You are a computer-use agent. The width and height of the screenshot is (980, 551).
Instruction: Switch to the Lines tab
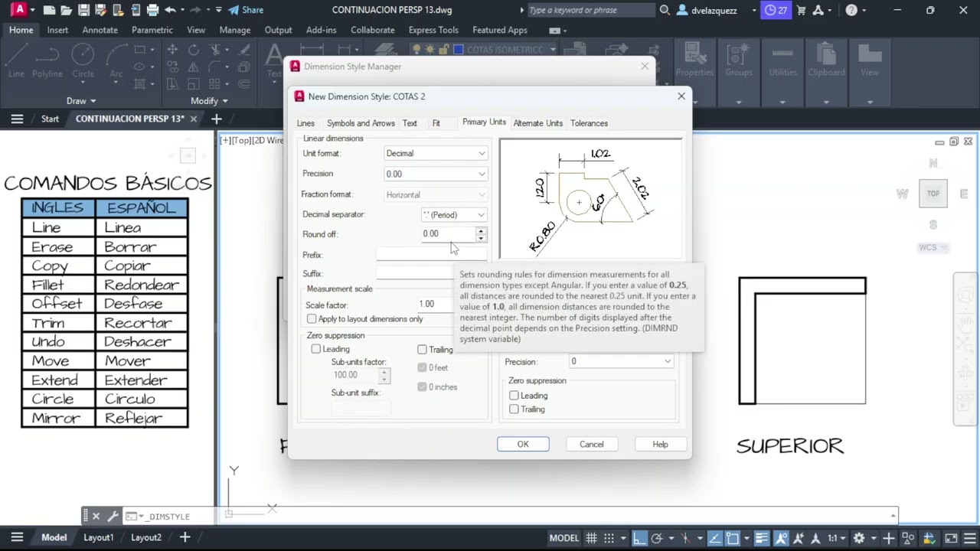305,123
